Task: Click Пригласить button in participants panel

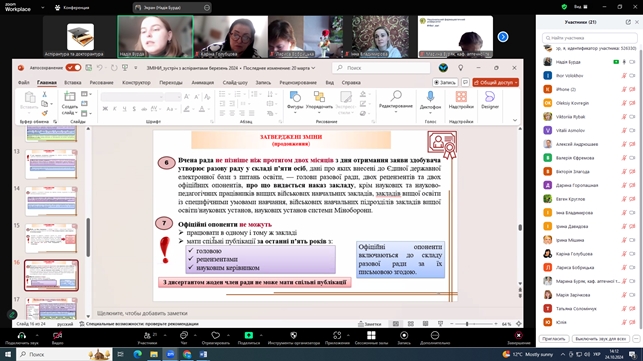Action: [554, 339]
